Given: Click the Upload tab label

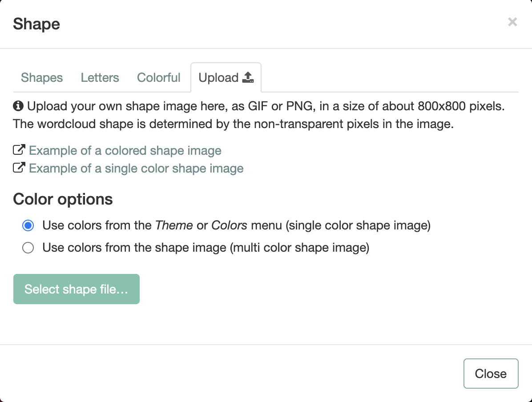Looking at the screenshot, I should 218,78.
